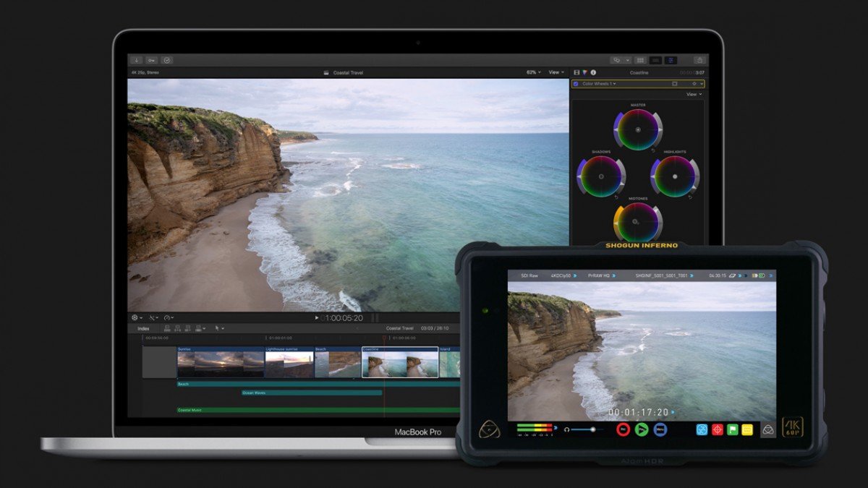Viewport: 868px width, 488px height.
Task: Open the keyword editor key icon
Action: point(152,60)
